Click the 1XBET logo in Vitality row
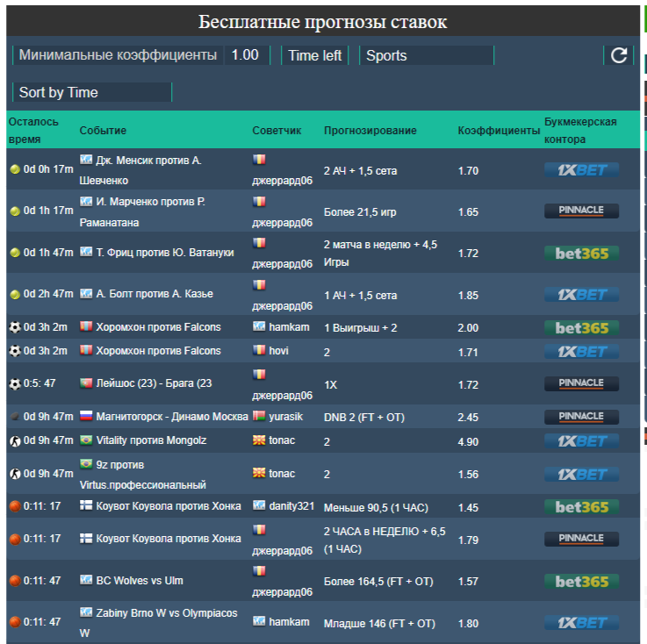The width and height of the screenshot is (647, 644). [x=581, y=441]
